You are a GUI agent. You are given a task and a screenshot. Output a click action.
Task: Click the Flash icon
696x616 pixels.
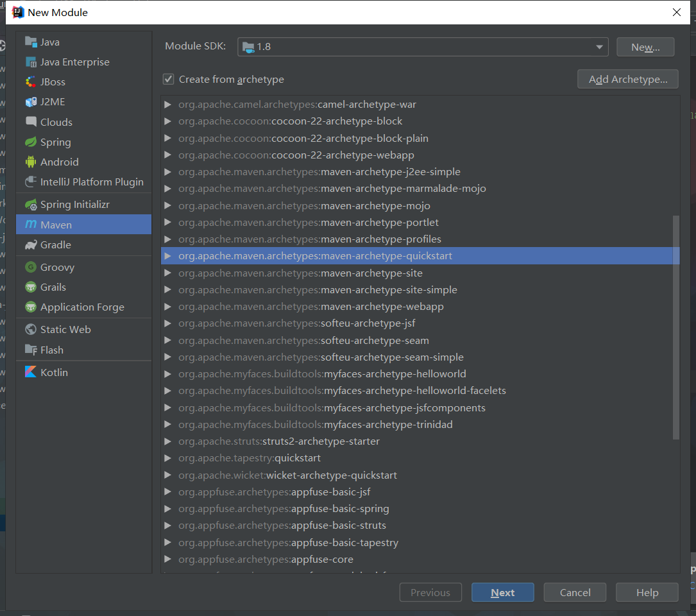[31, 350]
